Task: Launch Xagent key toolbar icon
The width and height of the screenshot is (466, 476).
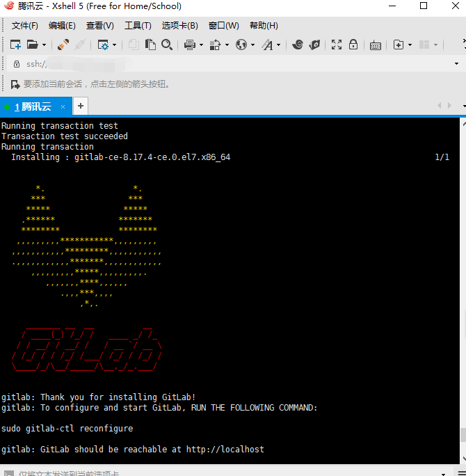Action: [x=314, y=45]
